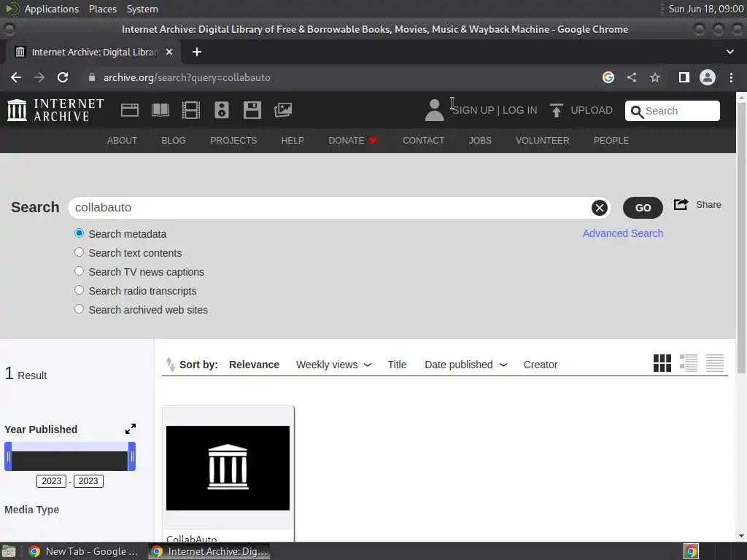The width and height of the screenshot is (747, 560).
Task: Open the CollabAuto result thumbnail
Action: click(x=228, y=467)
